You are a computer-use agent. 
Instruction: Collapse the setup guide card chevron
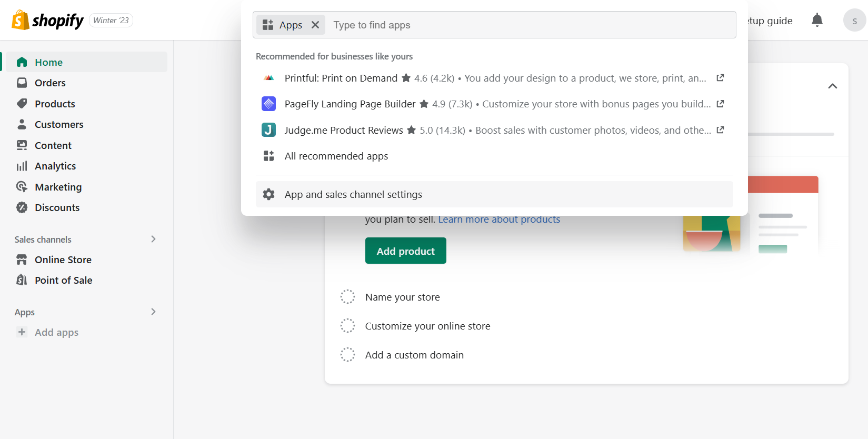(832, 86)
